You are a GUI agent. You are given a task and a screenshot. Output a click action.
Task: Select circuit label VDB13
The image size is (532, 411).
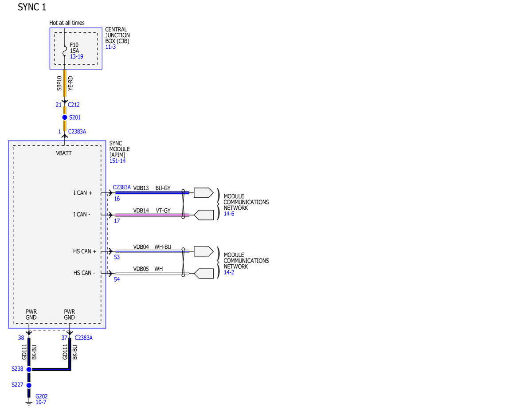click(141, 188)
